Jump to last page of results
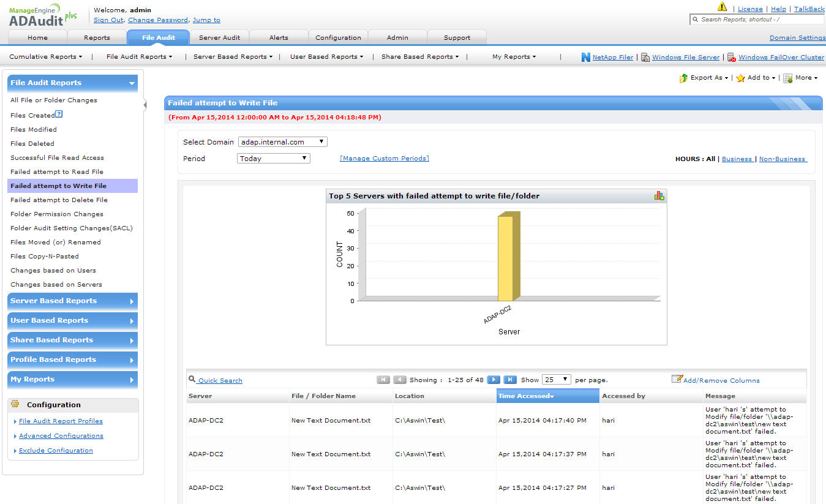 (x=510, y=380)
